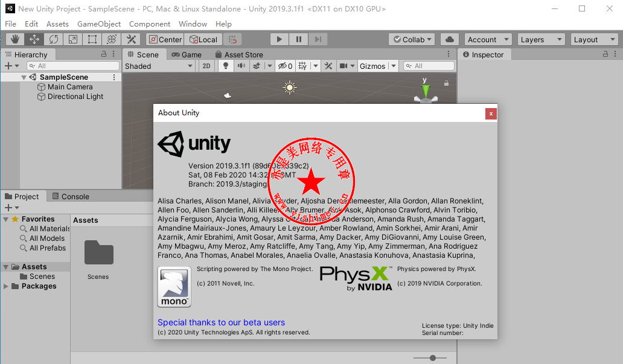Open the Shaded draw mode dropdown
Image resolution: width=623 pixels, height=364 pixels.
[159, 66]
